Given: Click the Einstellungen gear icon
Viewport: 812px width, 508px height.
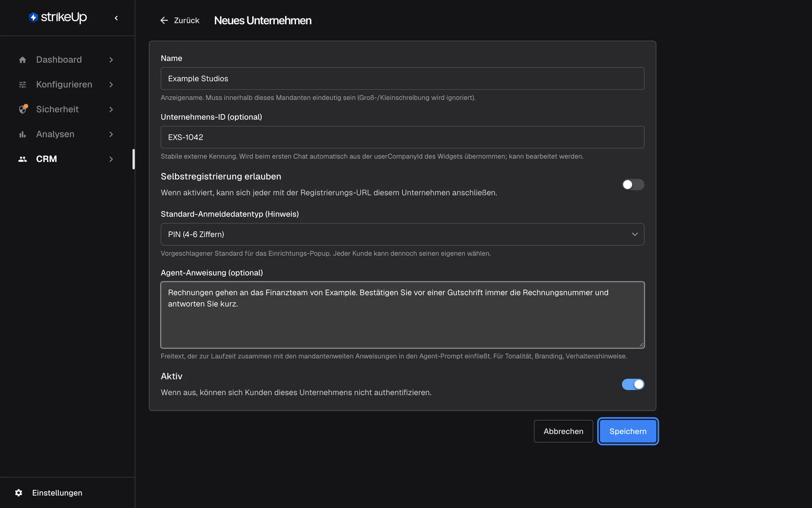Looking at the screenshot, I should (18, 493).
